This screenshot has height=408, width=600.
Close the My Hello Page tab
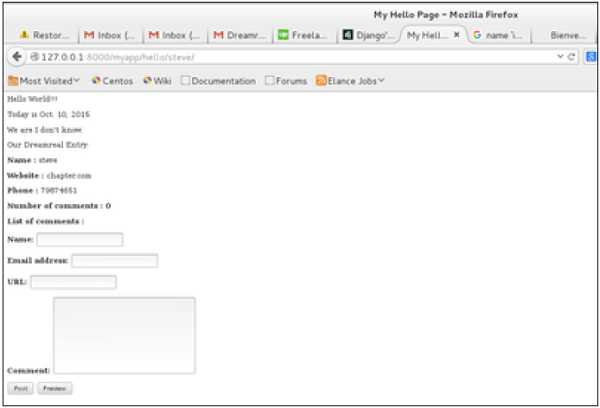(457, 35)
